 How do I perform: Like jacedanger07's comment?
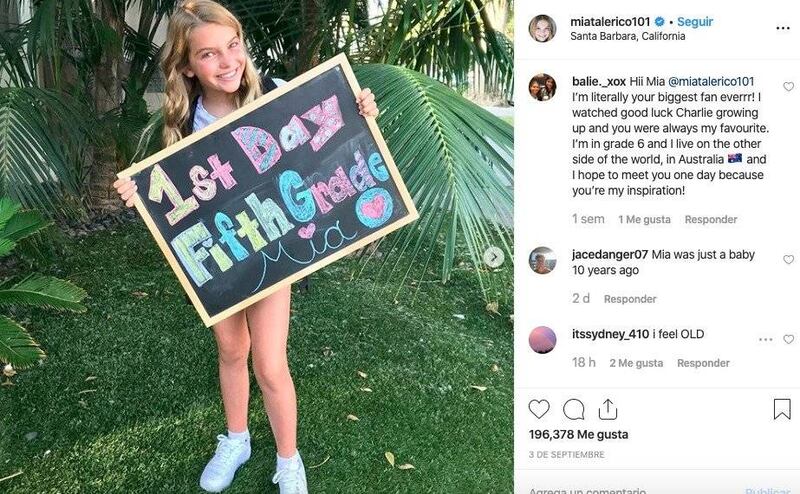[x=788, y=259]
